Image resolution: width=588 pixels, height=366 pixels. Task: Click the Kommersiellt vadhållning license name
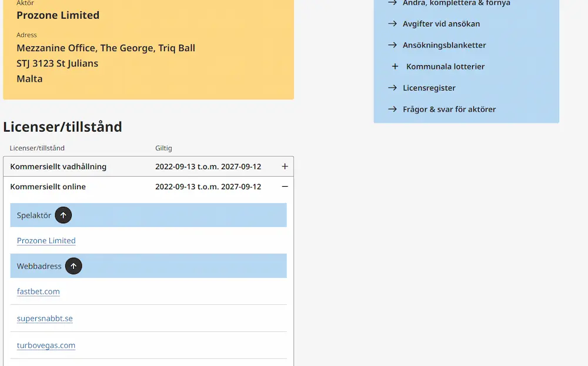point(58,166)
